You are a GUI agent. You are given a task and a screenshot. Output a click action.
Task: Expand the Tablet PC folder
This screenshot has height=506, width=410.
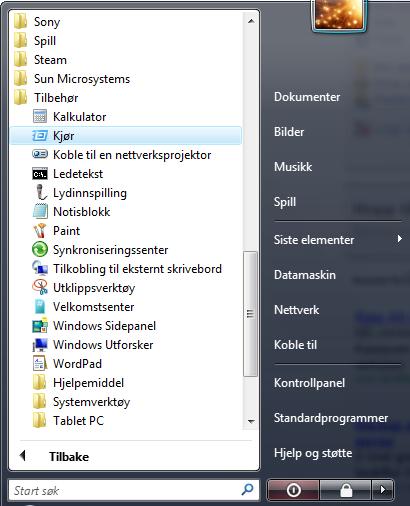[x=127, y=421]
